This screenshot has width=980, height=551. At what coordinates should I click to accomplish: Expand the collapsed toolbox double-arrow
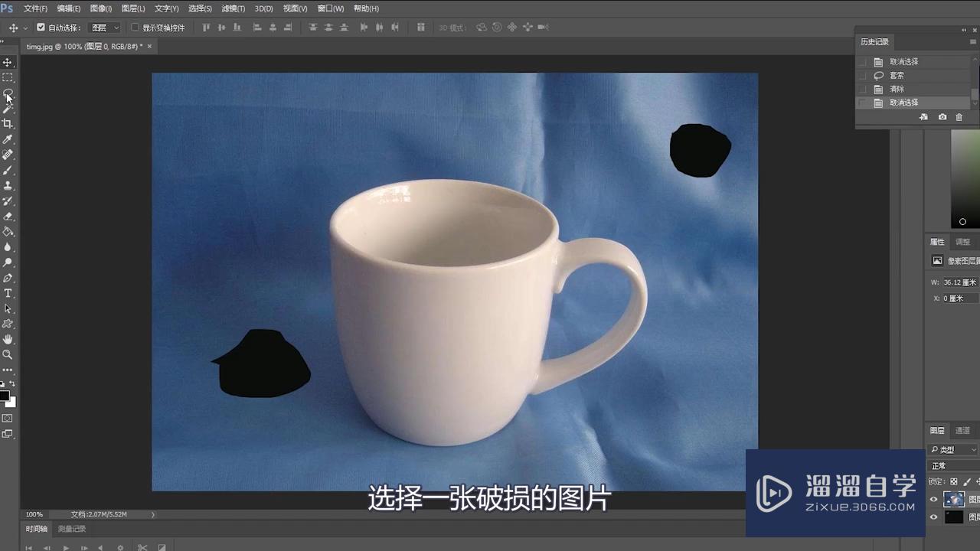click(x=3, y=42)
